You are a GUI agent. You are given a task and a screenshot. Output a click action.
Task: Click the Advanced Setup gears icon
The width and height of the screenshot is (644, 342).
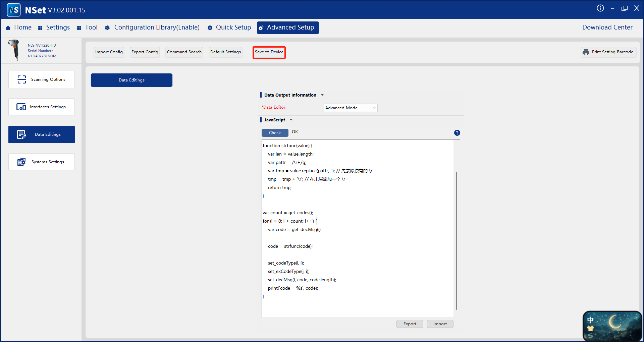261,28
